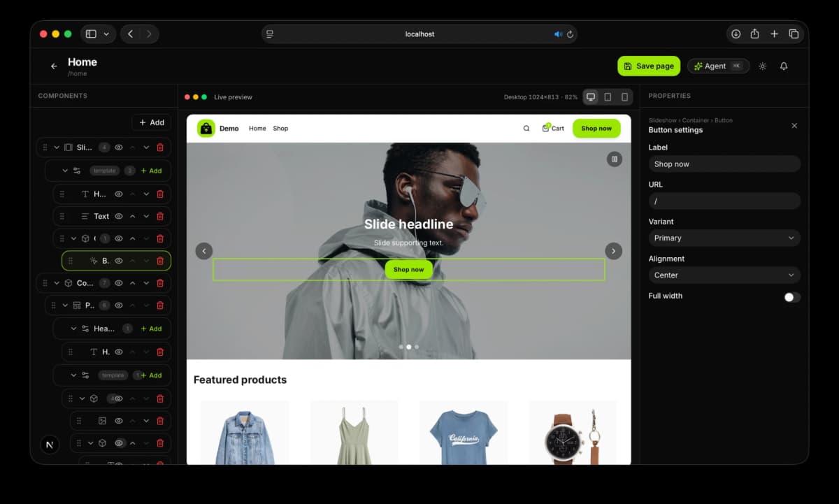Grab the drag handle of the Sli... row

tap(45, 147)
